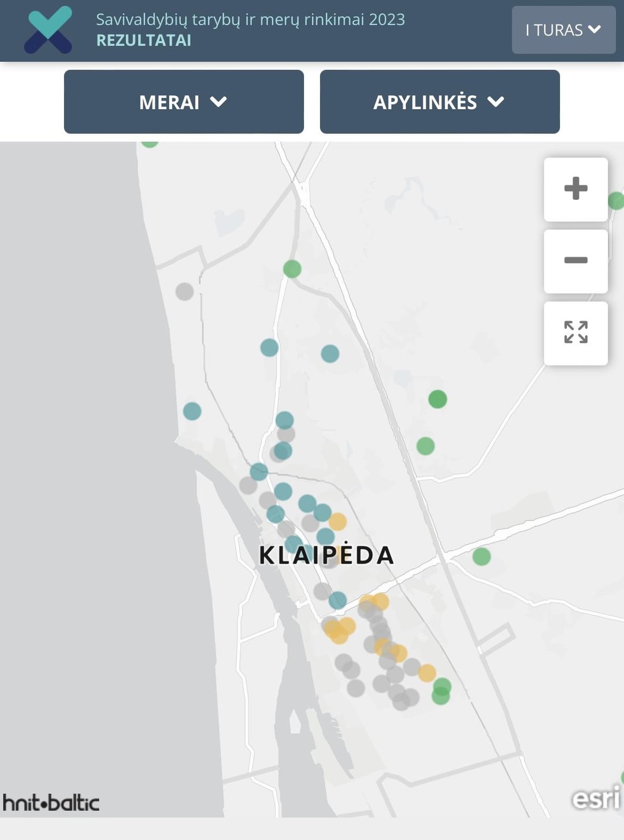Click the southernmost green marker pair
Screen dimensions: 624x840
coord(441,692)
